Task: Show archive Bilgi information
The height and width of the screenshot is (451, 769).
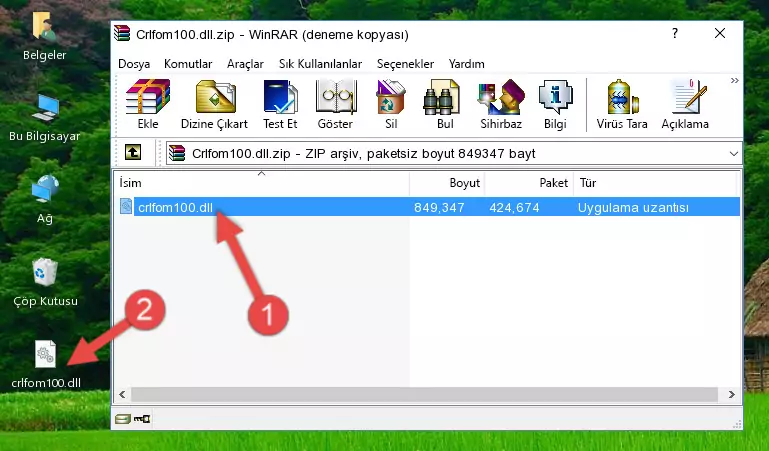Action: click(x=555, y=104)
